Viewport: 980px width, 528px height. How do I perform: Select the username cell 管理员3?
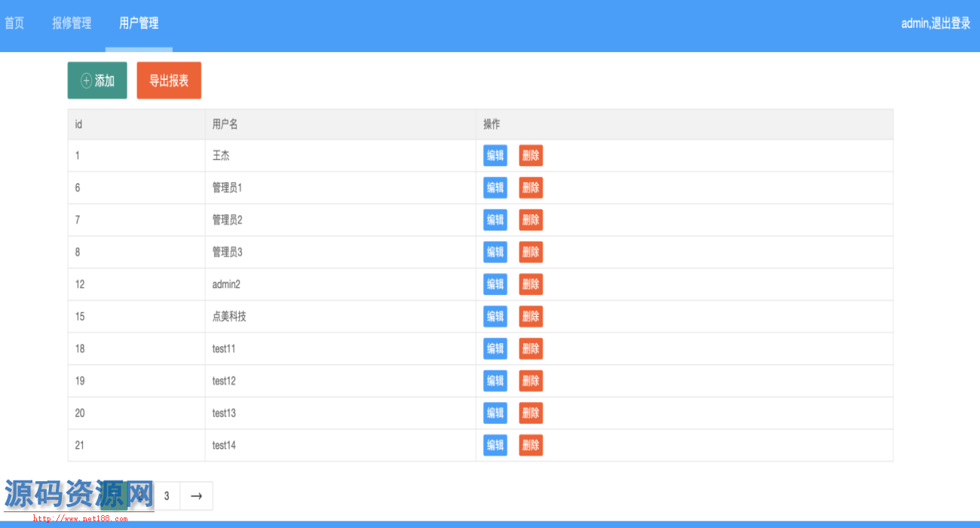[x=340, y=252]
